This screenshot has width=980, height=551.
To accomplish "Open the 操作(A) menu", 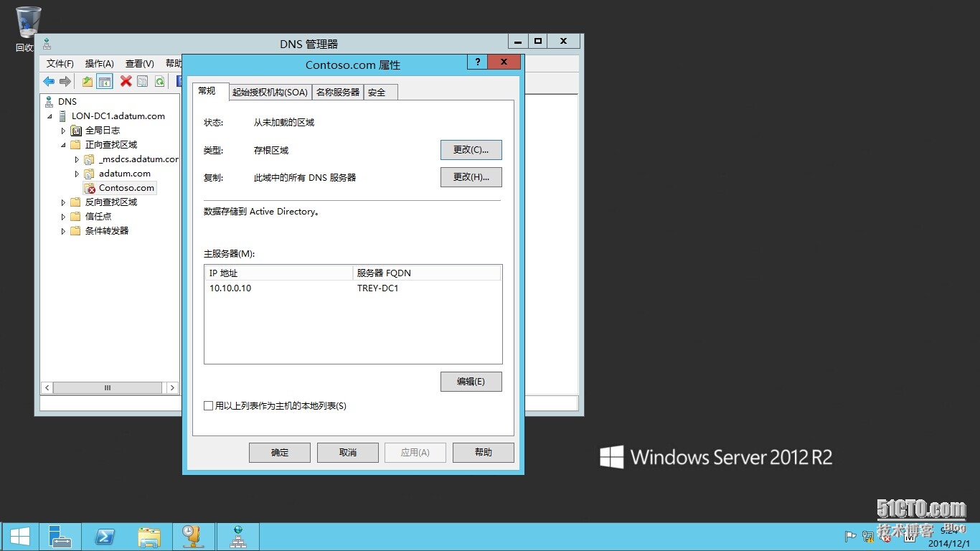I will tap(99, 64).
